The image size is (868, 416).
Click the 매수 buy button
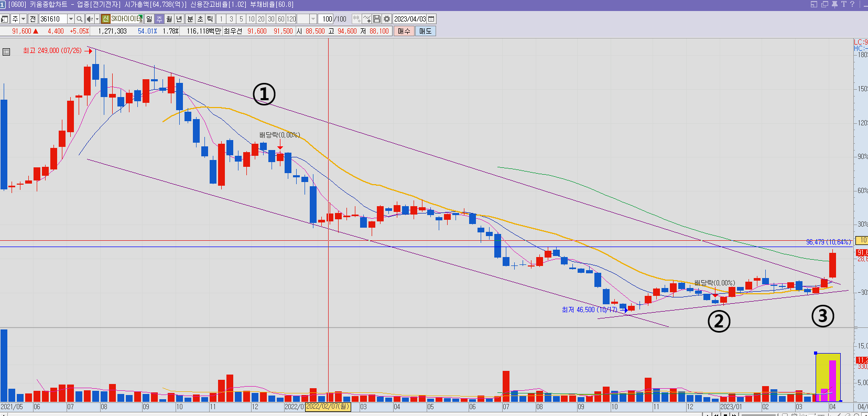pyautogui.click(x=404, y=31)
